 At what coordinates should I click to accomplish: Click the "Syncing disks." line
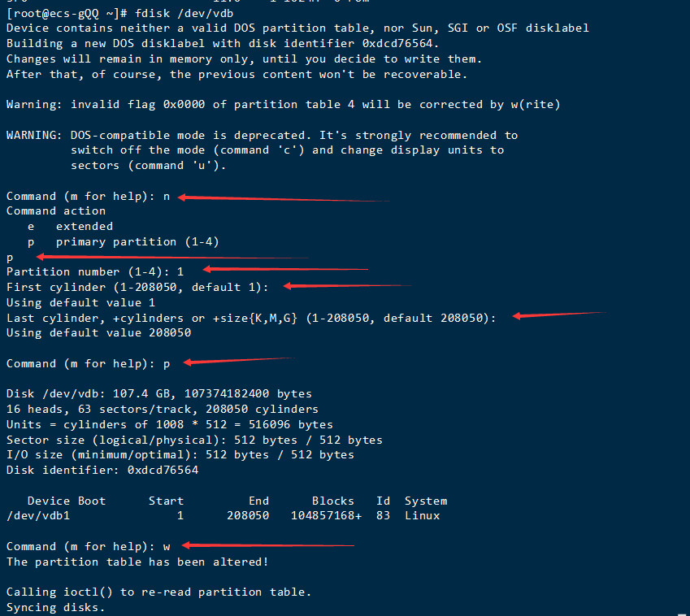pyautogui.click(x=55, y=607)
